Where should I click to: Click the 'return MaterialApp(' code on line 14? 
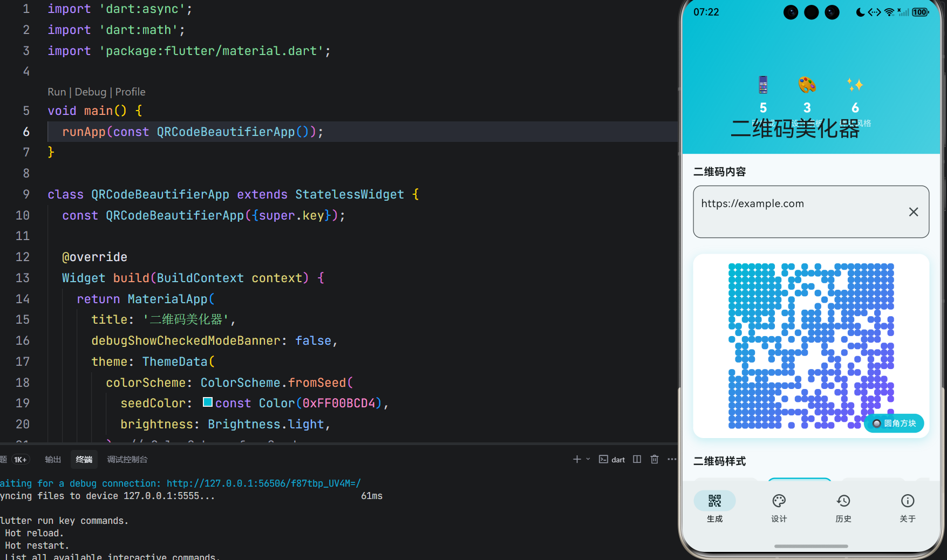point(146,299)
